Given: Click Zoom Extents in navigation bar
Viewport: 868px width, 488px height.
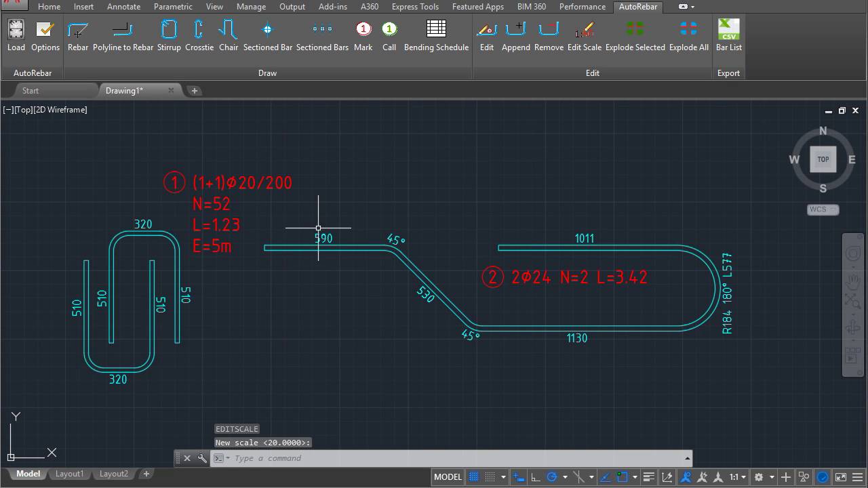Looking at the screenshot, I should (x=853, y=303).
